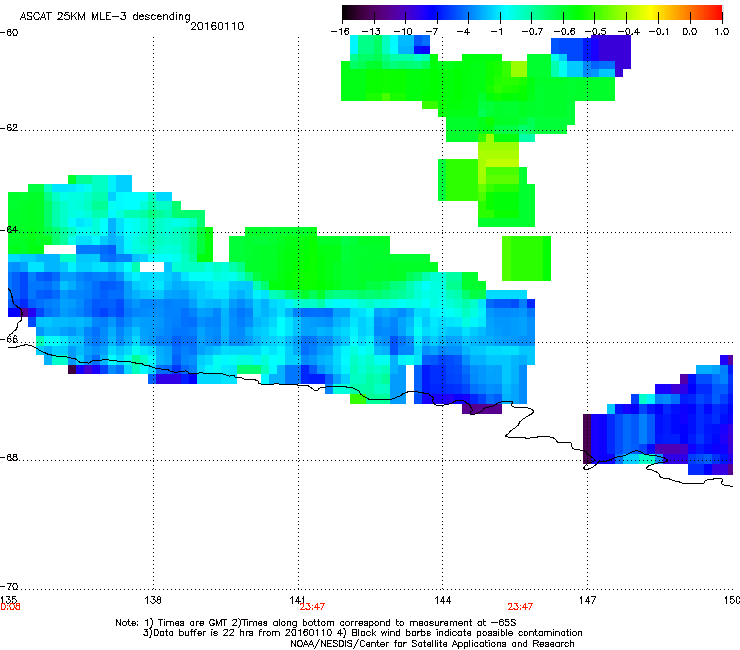This screenshot has height=650, width=740.
Task: Click the "147" longitude label
Action: pos(587,600)
